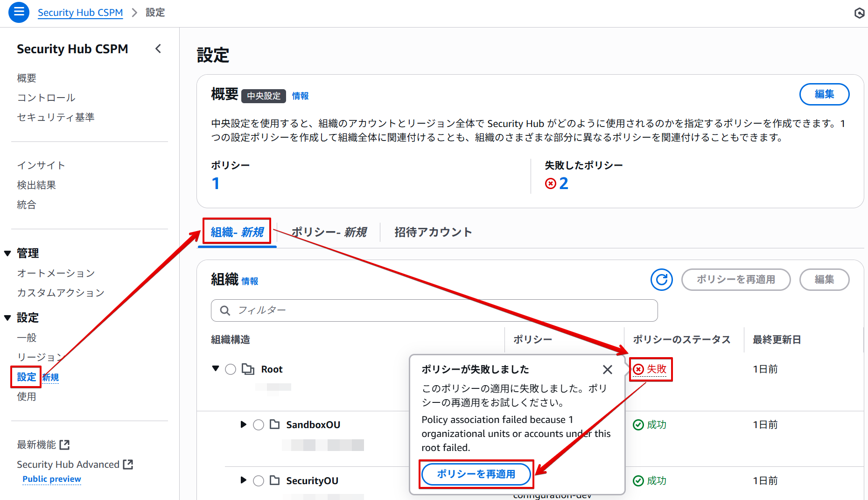Click the Root folder icon
The width and height of the screenshot is (868, 500).
pyautogui.click(x=248, y=369)
